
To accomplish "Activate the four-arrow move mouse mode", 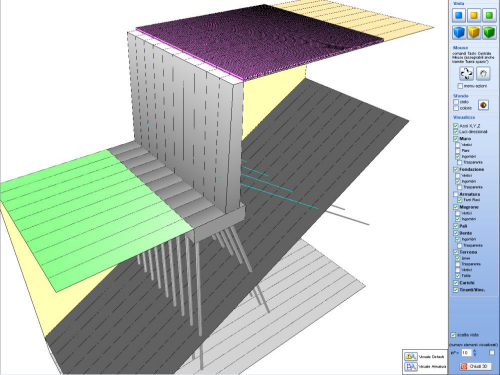I will point(466,73).
